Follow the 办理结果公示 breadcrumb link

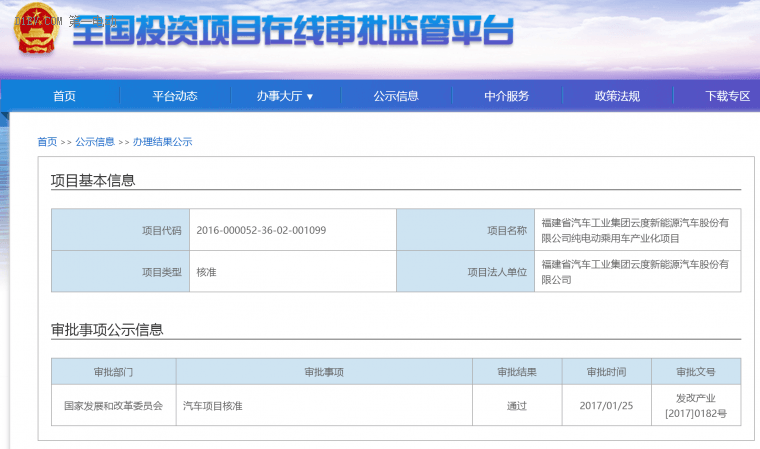(162, 142)
